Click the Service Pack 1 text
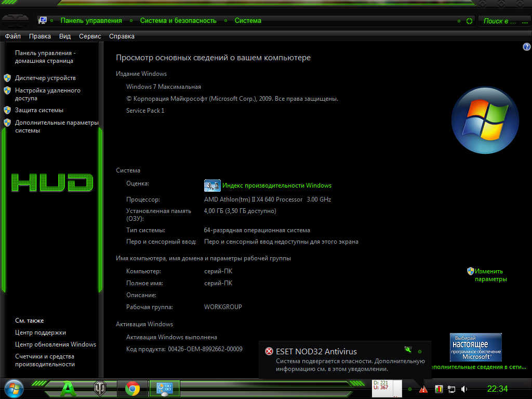This screenshot has width=532, height=399. [145, 111]
